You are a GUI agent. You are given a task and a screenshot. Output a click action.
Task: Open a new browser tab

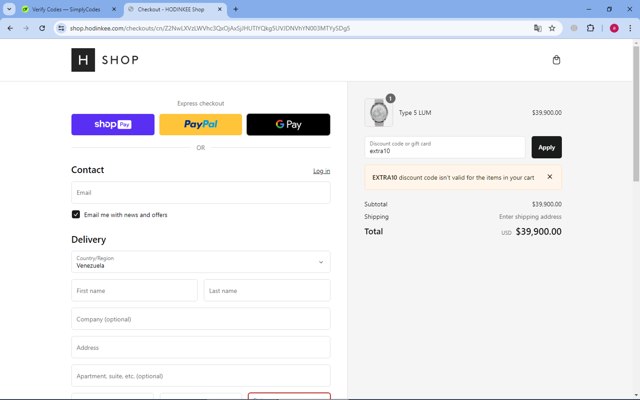[236, 9]
